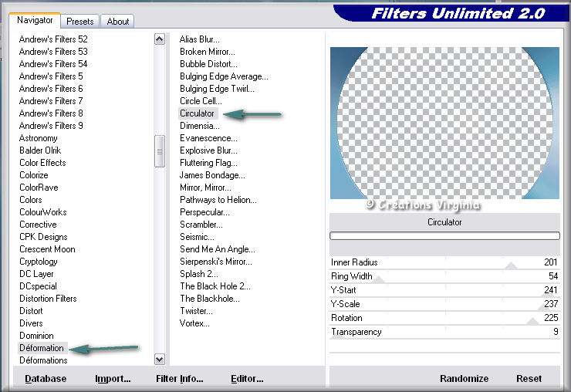The height and width of the screenshot is (392, 571).
Task: Select Fluttering Flag... filter
Action: coord(208,163)
